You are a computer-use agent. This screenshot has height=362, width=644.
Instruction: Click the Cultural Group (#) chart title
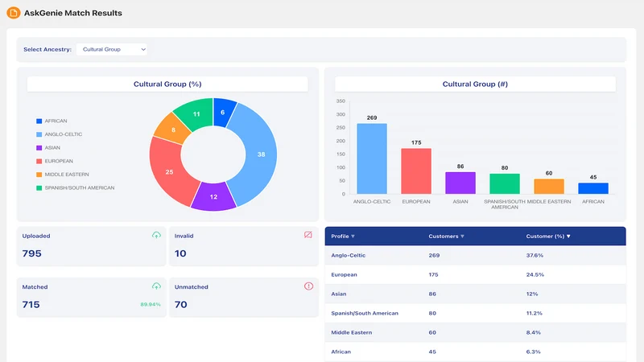point(475,84)
